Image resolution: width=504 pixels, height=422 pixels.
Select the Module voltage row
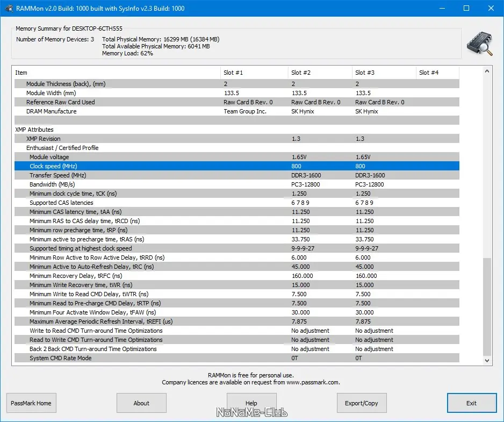pyautogui.click(x=237, y=157)
